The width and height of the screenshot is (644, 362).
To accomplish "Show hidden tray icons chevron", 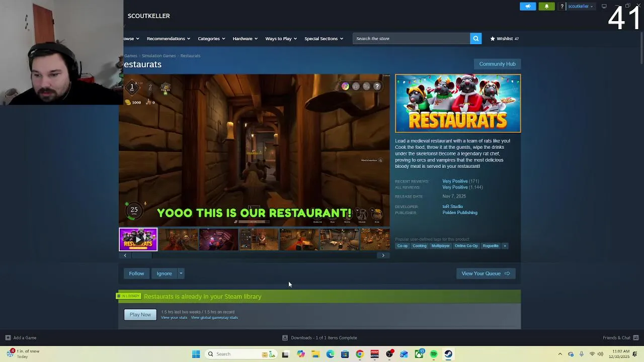I will pos(560,354).
